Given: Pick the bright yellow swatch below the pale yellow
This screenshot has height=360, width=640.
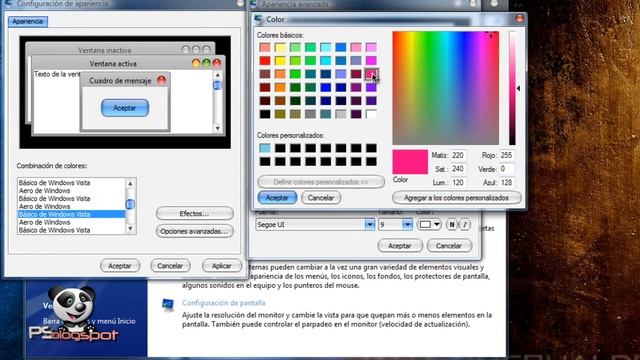Looking at the screenshot, I should (x=280, y=61).
